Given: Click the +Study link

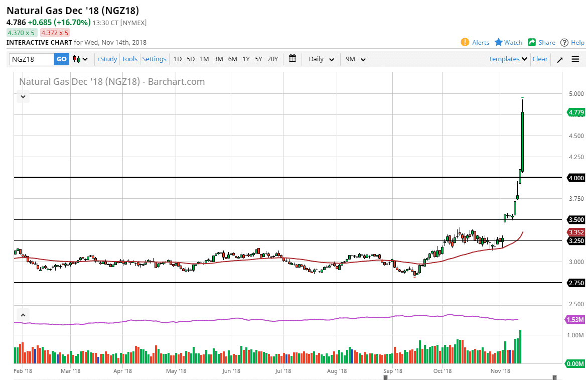Looking at the screenshot, I should tap(107, 59).
